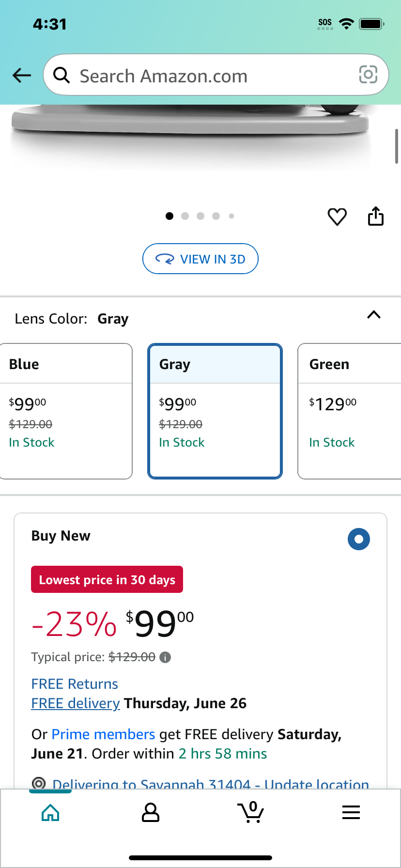Open camera scan search icon

(x=368, y=75)
